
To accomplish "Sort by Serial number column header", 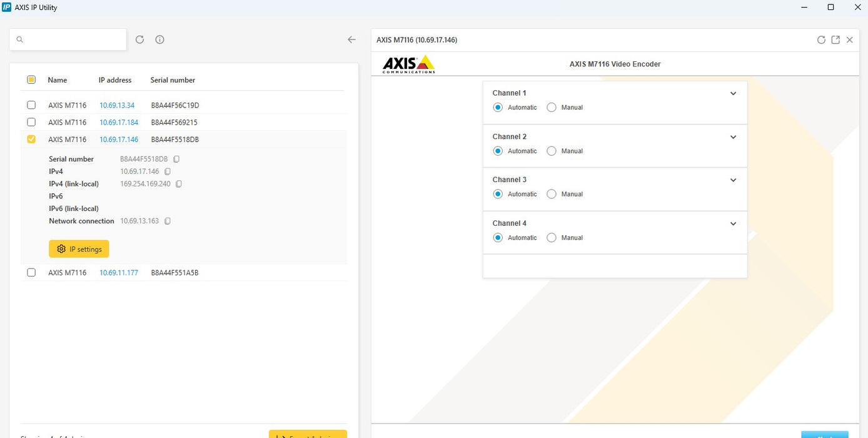I will point(173,80).
